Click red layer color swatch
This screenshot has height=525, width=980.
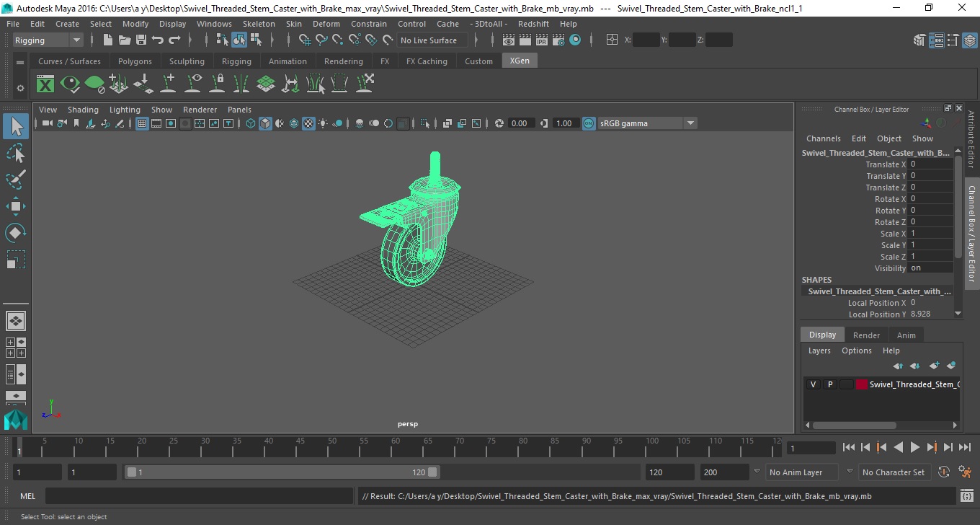click(x=862, y=384)
